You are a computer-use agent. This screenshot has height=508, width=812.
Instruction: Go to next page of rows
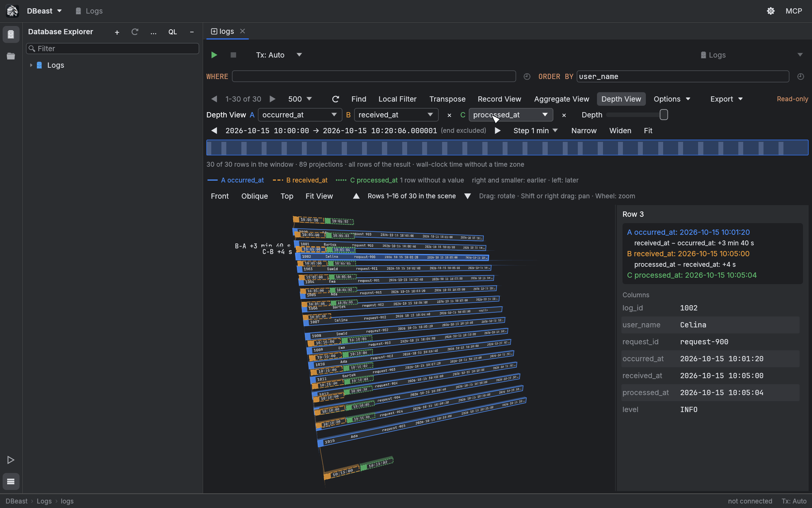pos(273,99)
